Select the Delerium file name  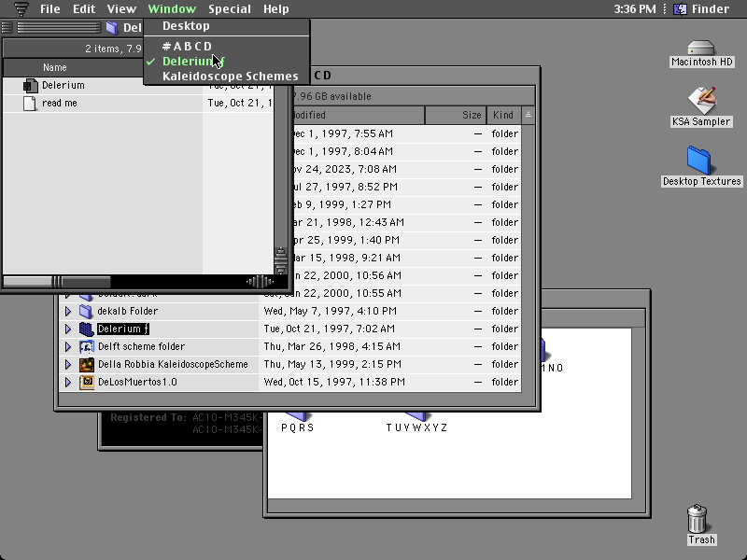click(x=63, y=85)
